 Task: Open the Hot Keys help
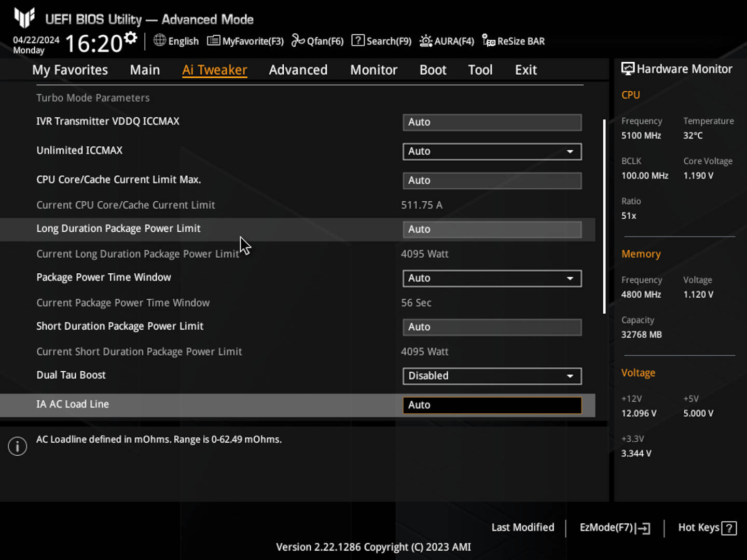[707, 528]
